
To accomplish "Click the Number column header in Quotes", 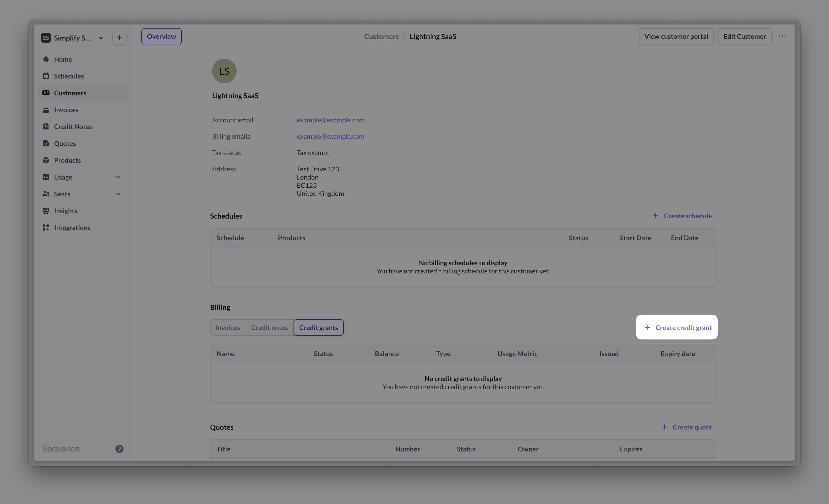I will tap(407, 449).
